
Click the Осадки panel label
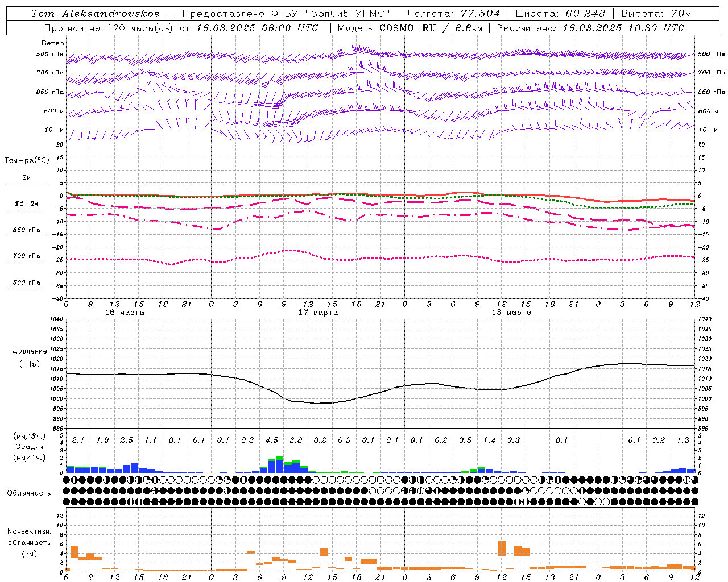pyautogui.click(x=30, y=447)
